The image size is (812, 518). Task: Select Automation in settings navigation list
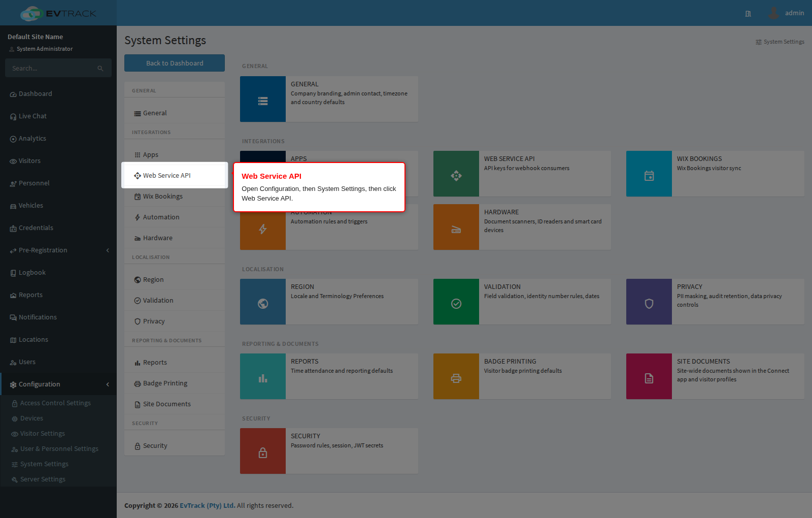coord(175,217)
